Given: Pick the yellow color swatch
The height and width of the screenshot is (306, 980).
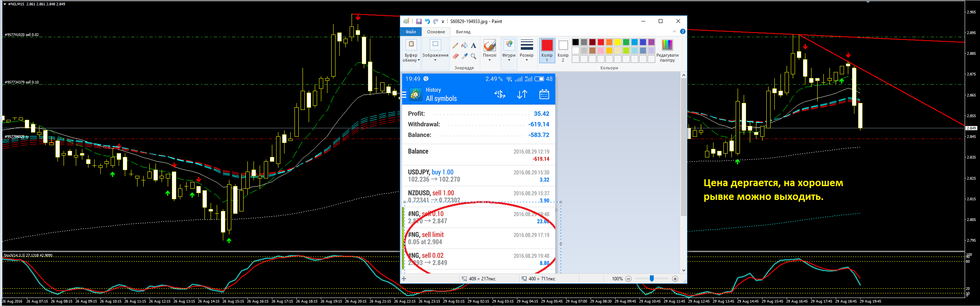Looking at the screenshot, I should [617, 42].
